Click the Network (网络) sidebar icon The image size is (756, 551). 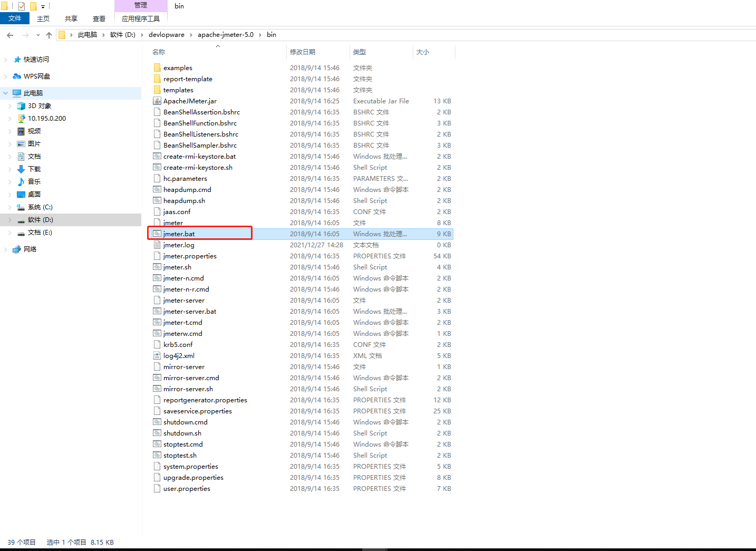coord(17,249)
